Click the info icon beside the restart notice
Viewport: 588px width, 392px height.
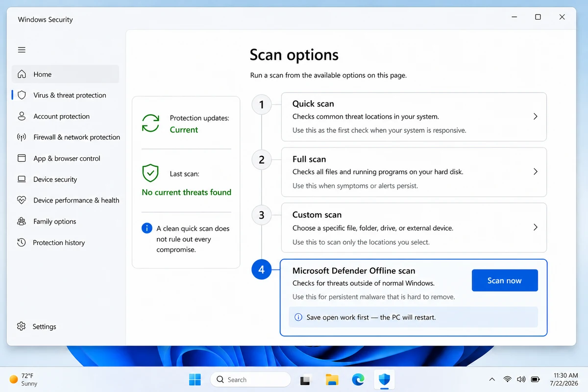tap(298, 318)
